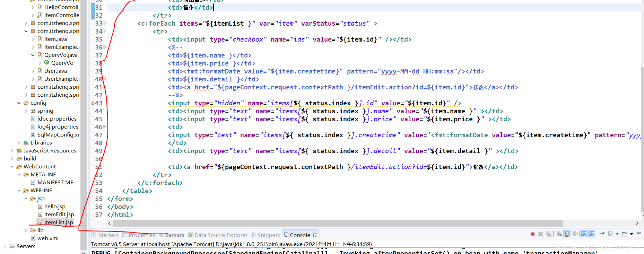
Task: Clear the Console output
Action: tap(559, 234)
